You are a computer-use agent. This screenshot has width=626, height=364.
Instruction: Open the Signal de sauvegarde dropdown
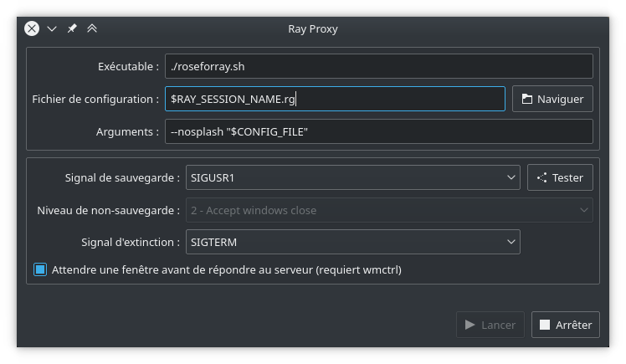[x=352, y=177]
